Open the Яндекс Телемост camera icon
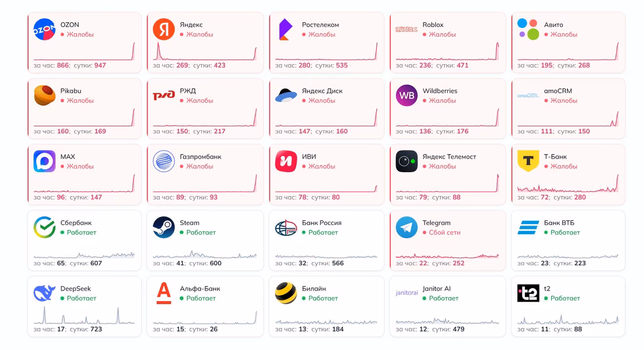Screen dimensions: 644x350 click(407, 161)
